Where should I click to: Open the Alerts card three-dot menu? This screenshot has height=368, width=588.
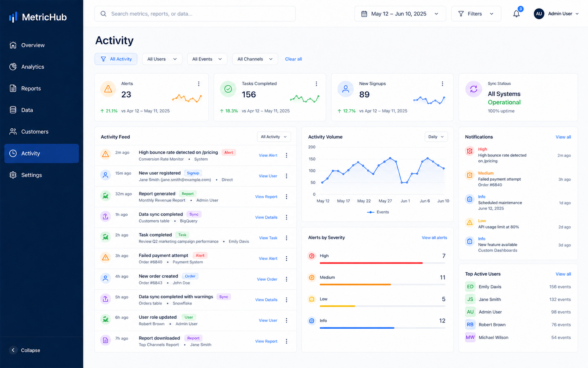[199, 84]
